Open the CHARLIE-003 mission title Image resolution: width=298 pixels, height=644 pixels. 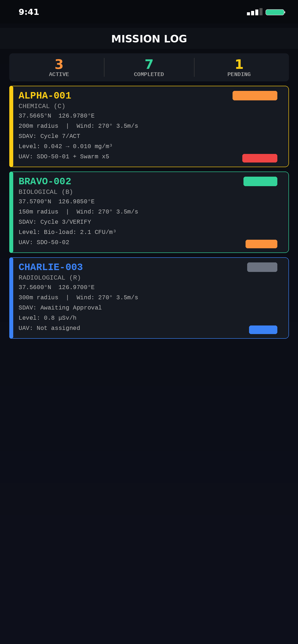point(51,267)
